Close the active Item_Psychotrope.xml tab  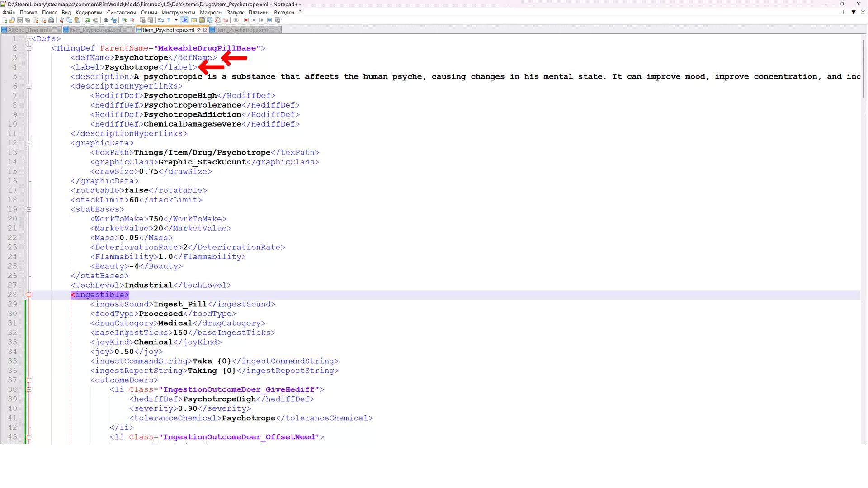(x=205, y=30)
